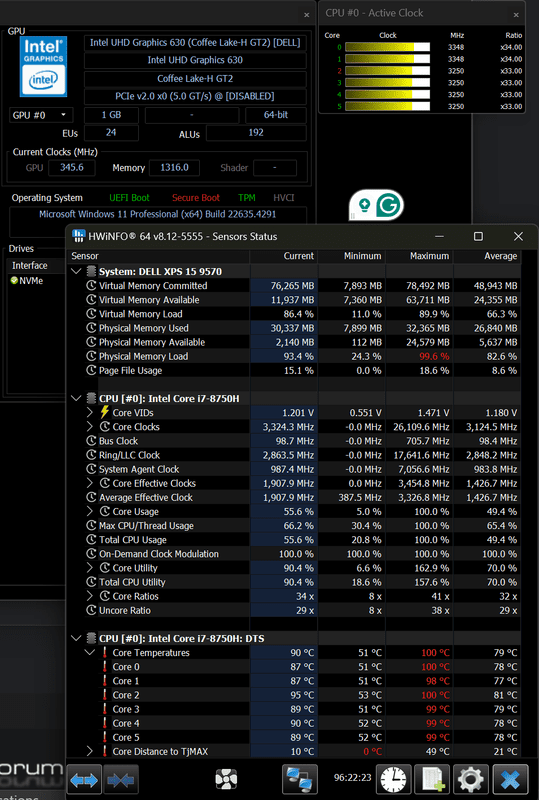Click the thermometer icon beside Core 2
This screenshot has height=800, width=539.
[105, 695]
